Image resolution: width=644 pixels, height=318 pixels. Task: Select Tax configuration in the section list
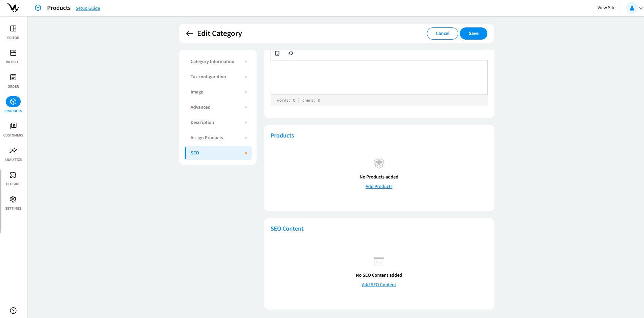point(208,77)
